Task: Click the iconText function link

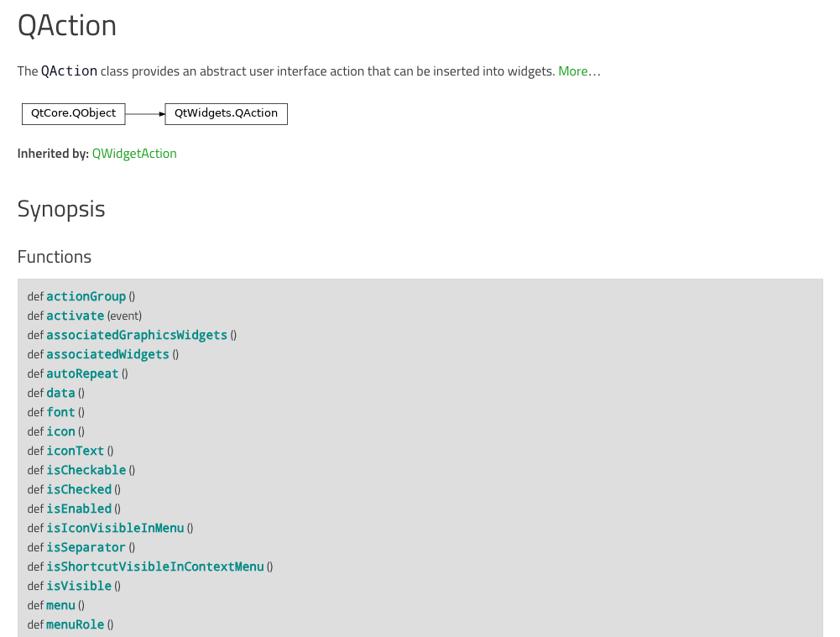Action: pyautogui.click(x=75, y=451)
